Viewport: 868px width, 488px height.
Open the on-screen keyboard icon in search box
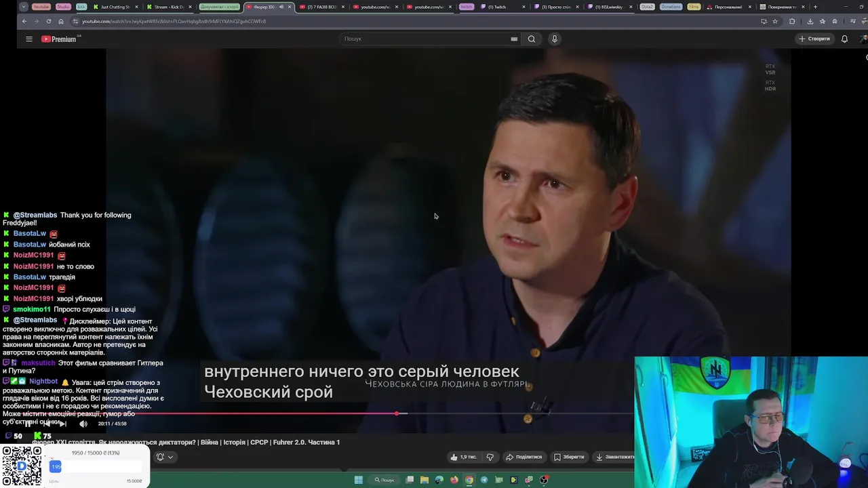(514, 39)
